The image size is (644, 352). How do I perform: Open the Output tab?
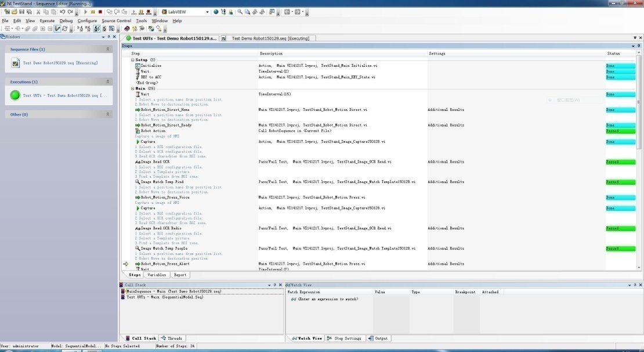coord(378,339)
